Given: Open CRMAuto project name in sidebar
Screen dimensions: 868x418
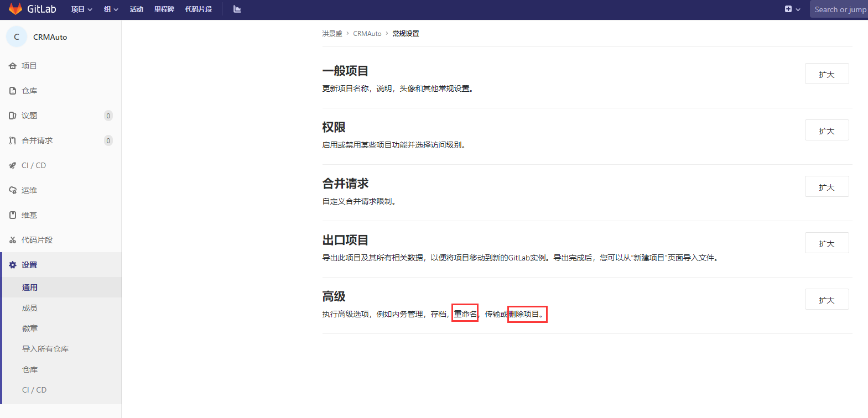Looking at the screenshot, I should coord(50,37).
